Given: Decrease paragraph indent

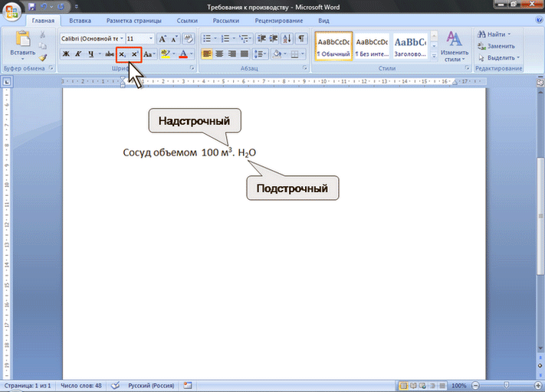Looking at the screenshot, I should coord(261,38).
